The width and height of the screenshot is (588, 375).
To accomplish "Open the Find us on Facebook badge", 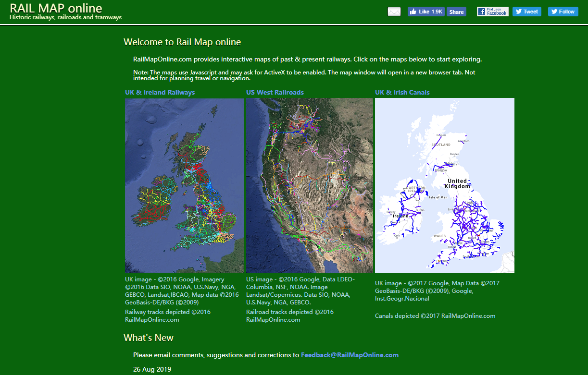I will [x=492, y=12].
